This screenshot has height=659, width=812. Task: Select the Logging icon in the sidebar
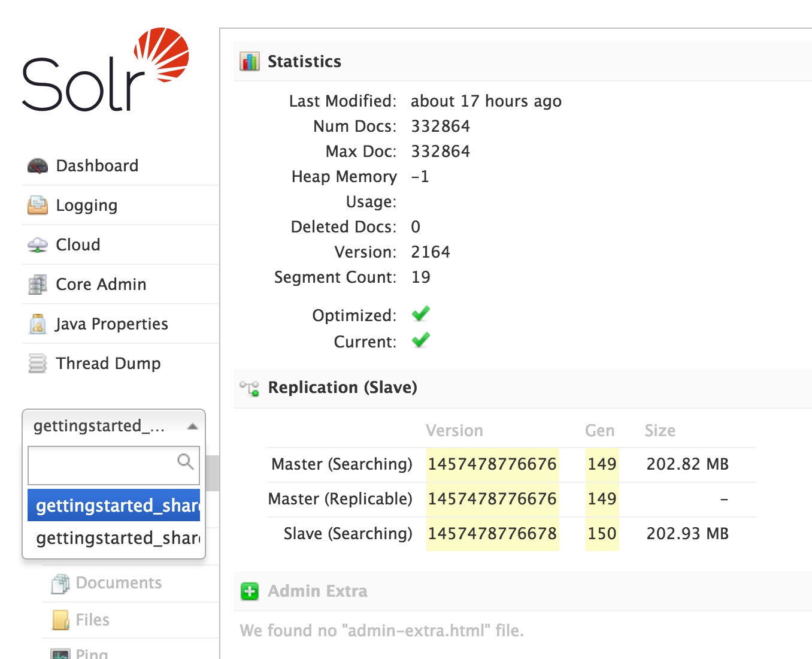37,205
